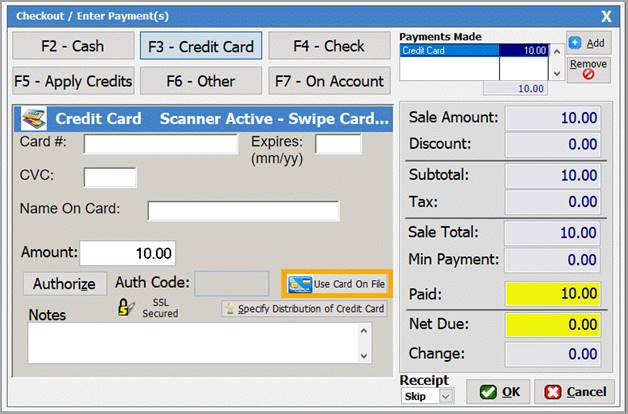Click the SSL Secured padlock icon

coord(127,309)
